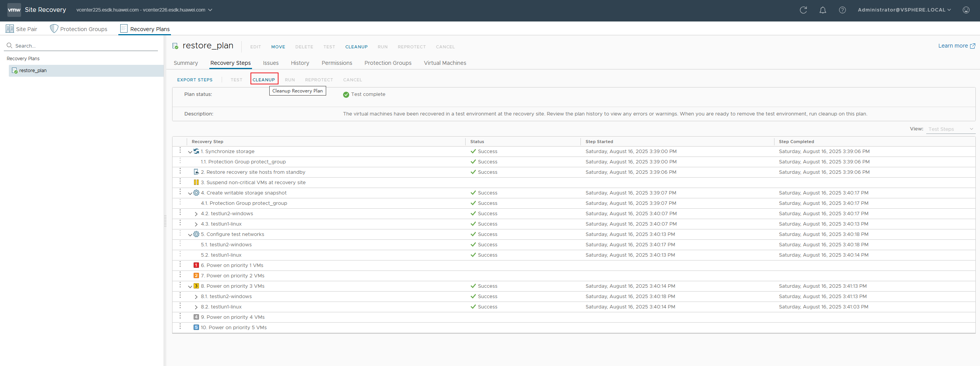The height and width of the screenshot is (366, 980).
Task: Open the History tab
Action: click(x=300, y=63)
